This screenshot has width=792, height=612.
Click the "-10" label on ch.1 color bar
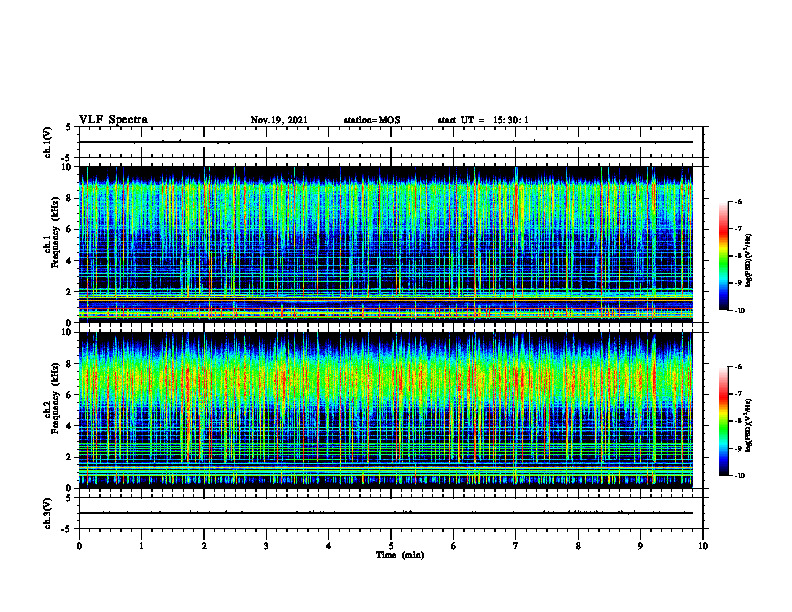[739, 311]
